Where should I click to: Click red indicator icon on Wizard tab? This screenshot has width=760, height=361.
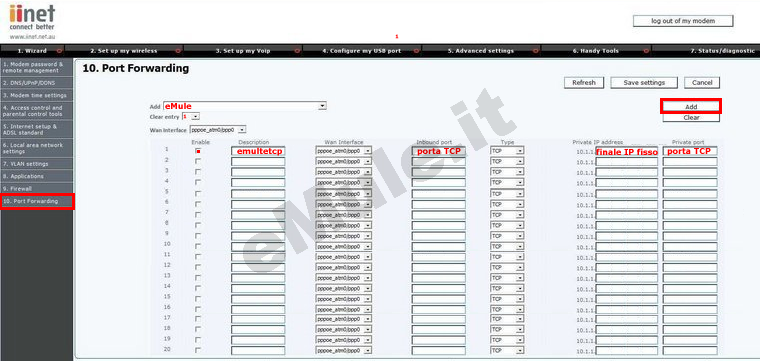click(x=59, y=50)
